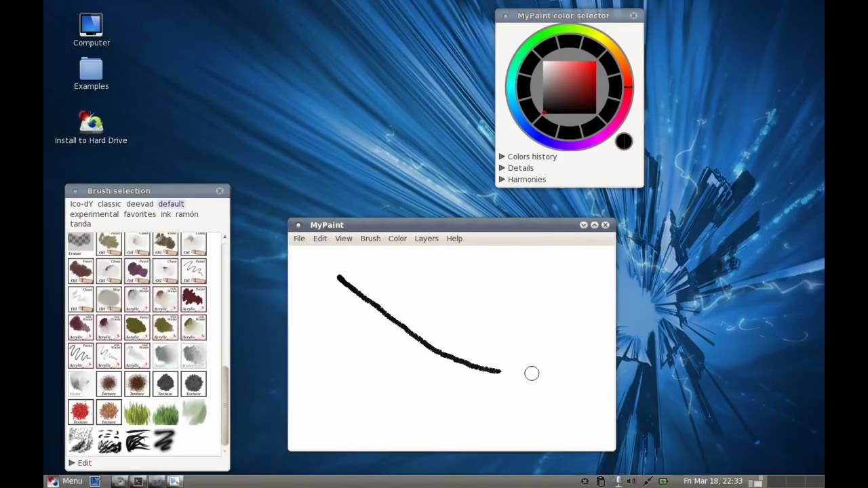Click the show desktop icon beside Menu

95,481
